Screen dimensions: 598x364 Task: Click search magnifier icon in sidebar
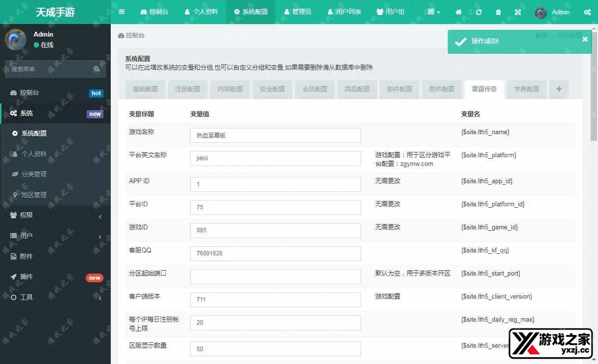(x=97, y=69)
